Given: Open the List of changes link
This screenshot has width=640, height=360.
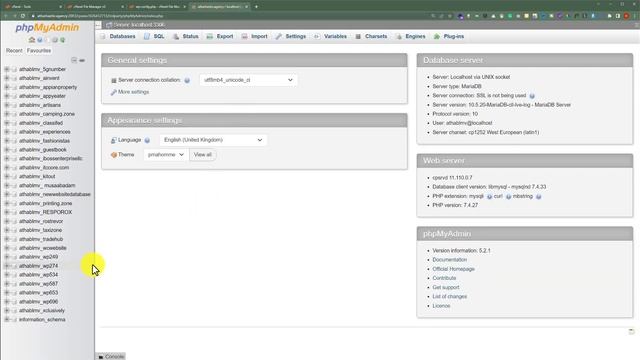Looking at the screenshot, I should pyautogui.click(x=449, y=296).
